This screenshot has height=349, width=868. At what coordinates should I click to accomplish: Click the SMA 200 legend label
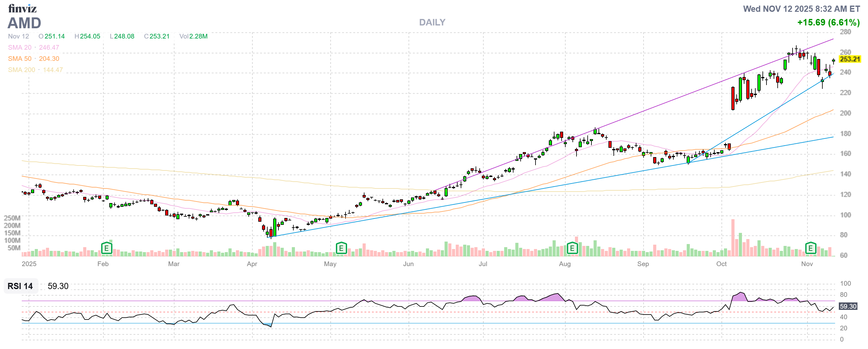click(x=21, y=70)
